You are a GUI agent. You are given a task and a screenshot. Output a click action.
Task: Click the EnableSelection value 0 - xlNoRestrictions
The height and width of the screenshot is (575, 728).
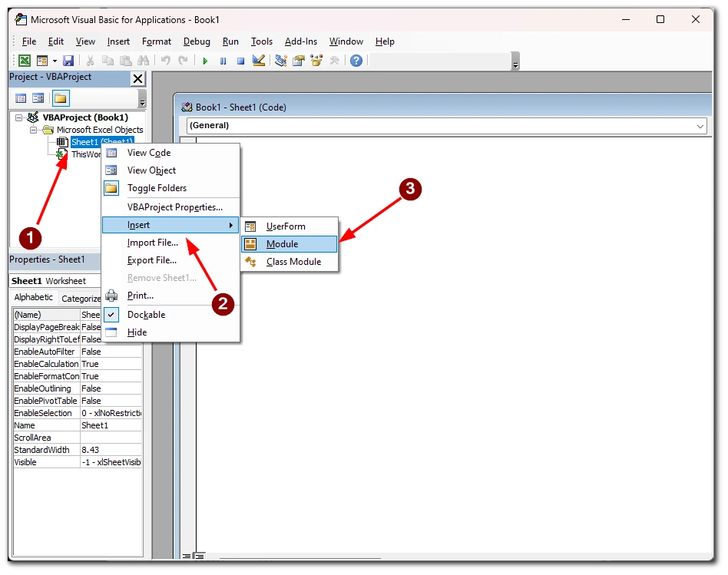[111, 414]
